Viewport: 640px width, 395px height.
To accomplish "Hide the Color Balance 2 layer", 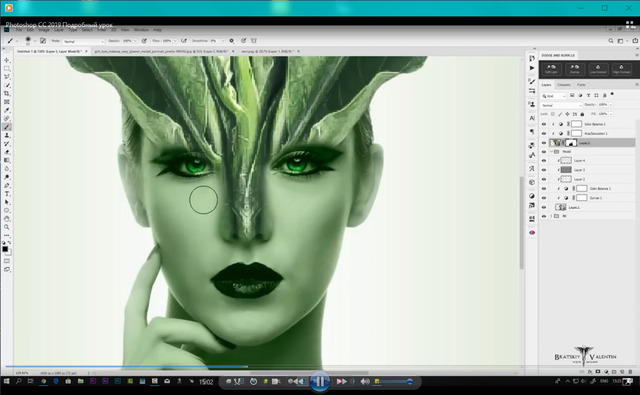I will coord(544,124).
